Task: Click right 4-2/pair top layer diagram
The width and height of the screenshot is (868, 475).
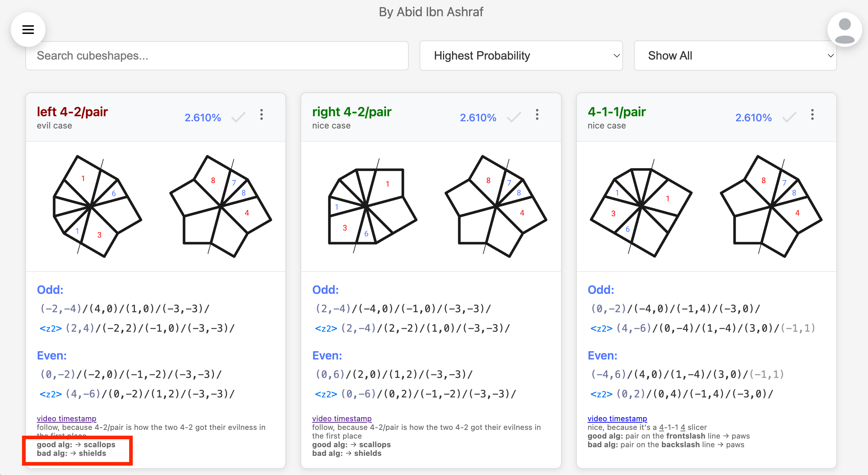Action: [x=373, y=206]
